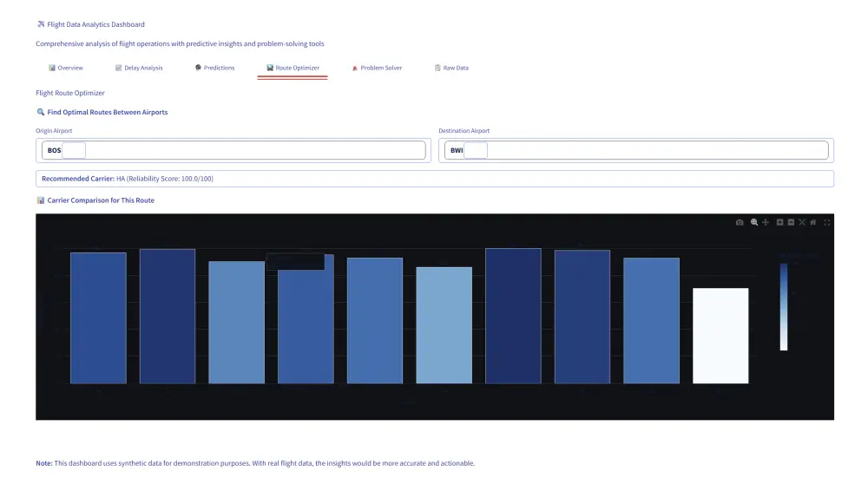Switch to the Delay Analysis tab
The height and width of the screenshot is (478, 868).
(x=139, y=68)
